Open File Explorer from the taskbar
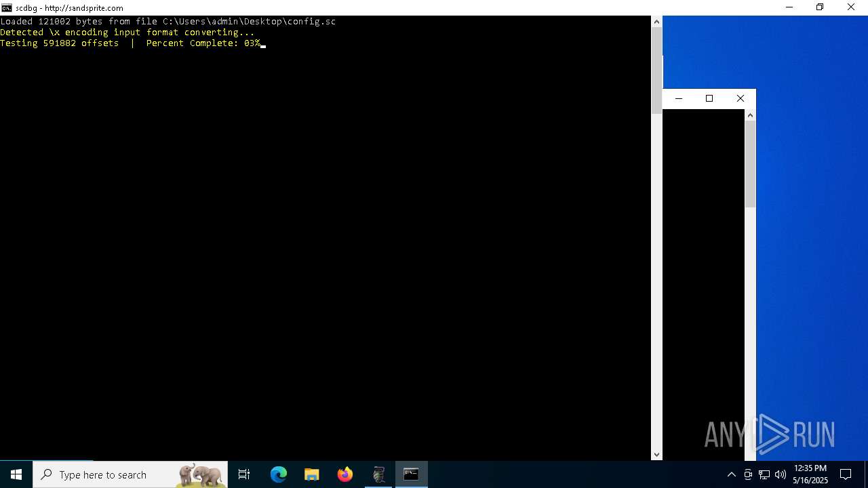 (x=311, y=474)
